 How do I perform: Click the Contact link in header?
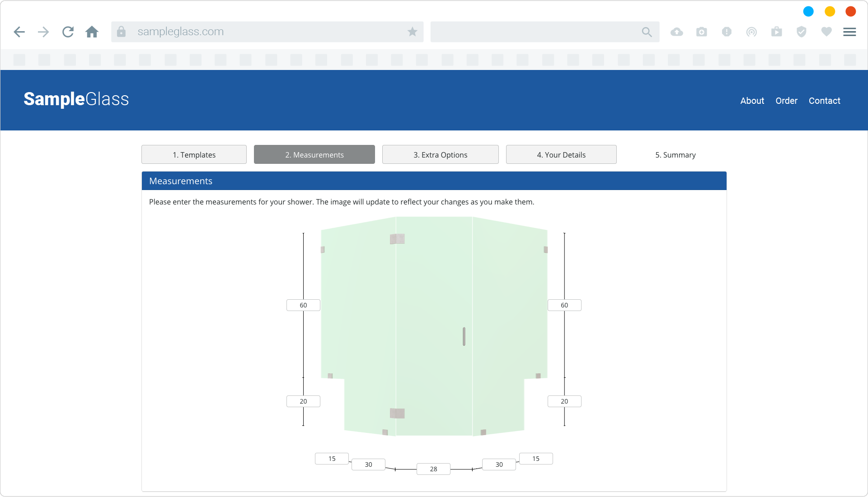(x=824, y=101)
